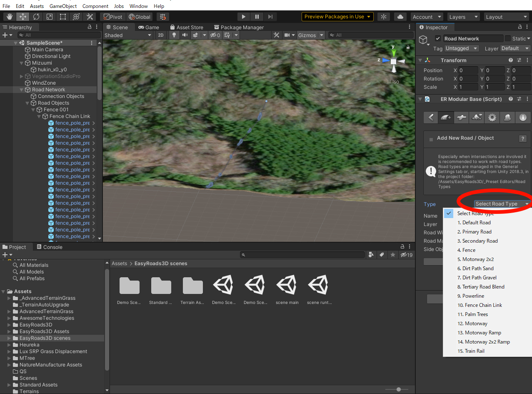The image size is (532, 394).
Task: Choose Fence Chain Link from road type list
Action: (x=480, y=305)
